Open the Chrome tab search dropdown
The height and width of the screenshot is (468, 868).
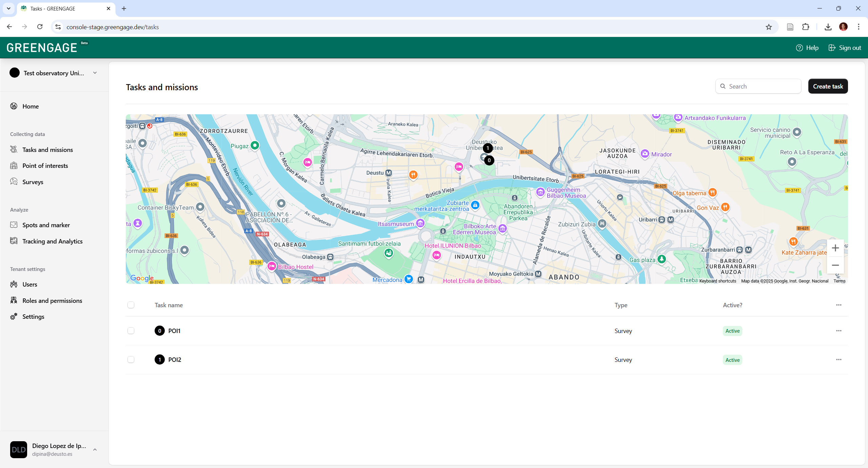tap(8, 8)
